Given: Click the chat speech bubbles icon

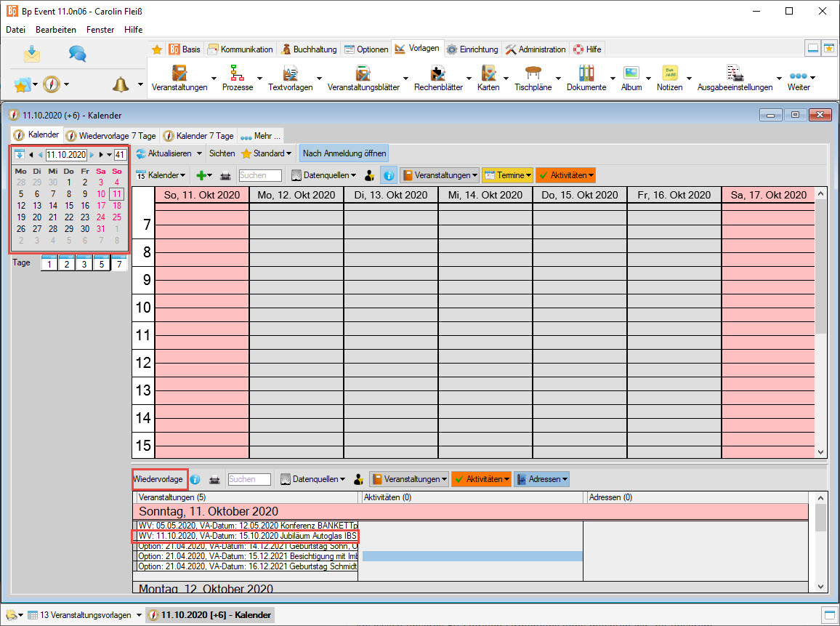Looking at the screenshot, I should [x=78, y=53].
